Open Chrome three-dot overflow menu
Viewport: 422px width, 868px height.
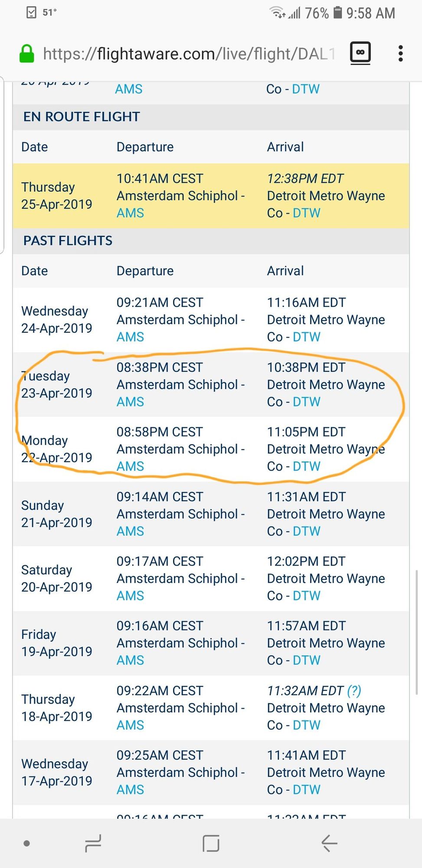coord(400,53)
